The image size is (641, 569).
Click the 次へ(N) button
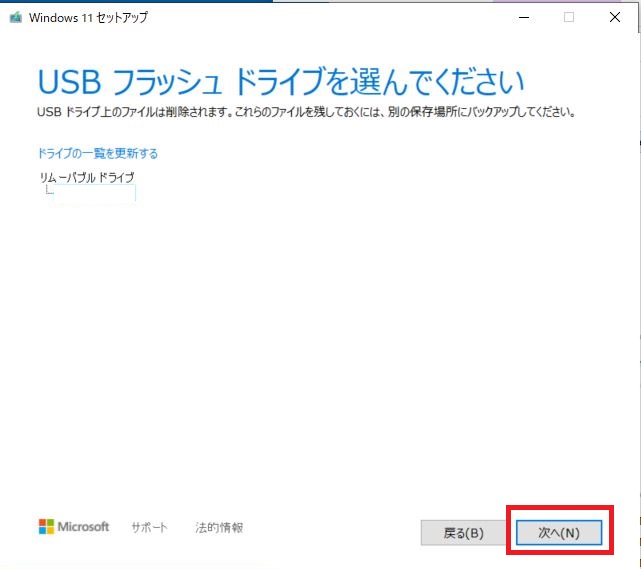[x=558, y=532]
